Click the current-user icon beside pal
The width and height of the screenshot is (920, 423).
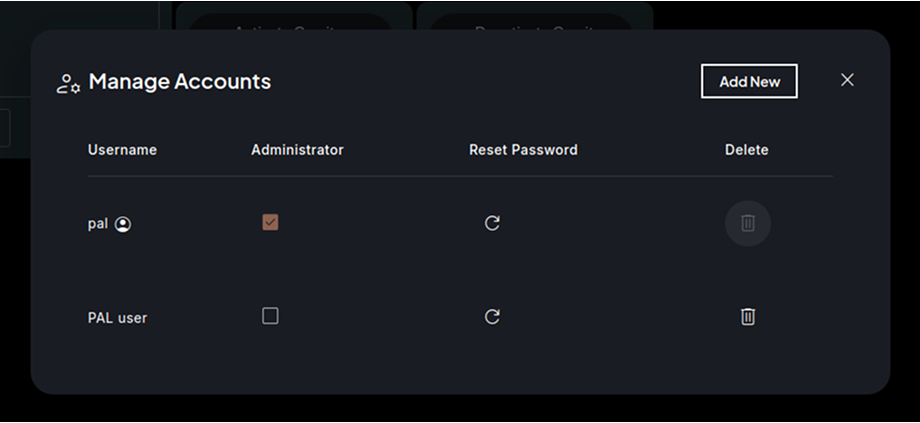[x=123, y=224]
